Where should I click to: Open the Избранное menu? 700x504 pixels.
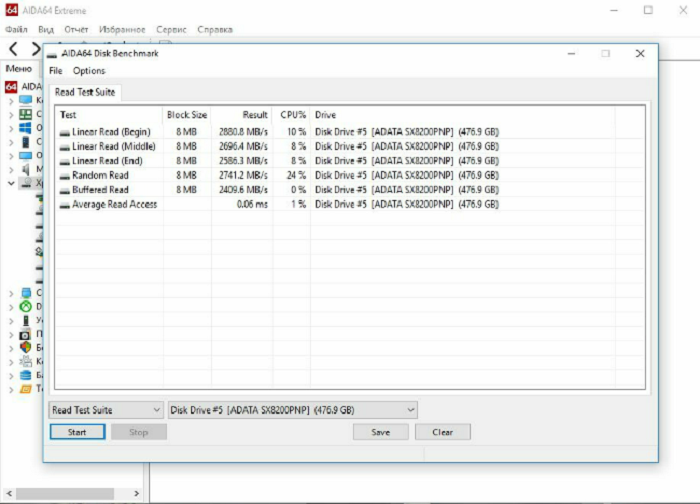click(x=122, y=29)
